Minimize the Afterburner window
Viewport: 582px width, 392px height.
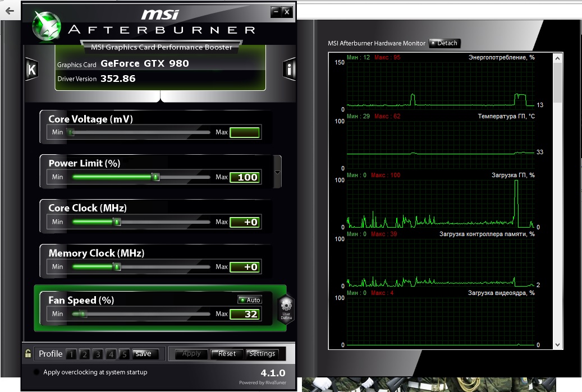tap(276, 12)
